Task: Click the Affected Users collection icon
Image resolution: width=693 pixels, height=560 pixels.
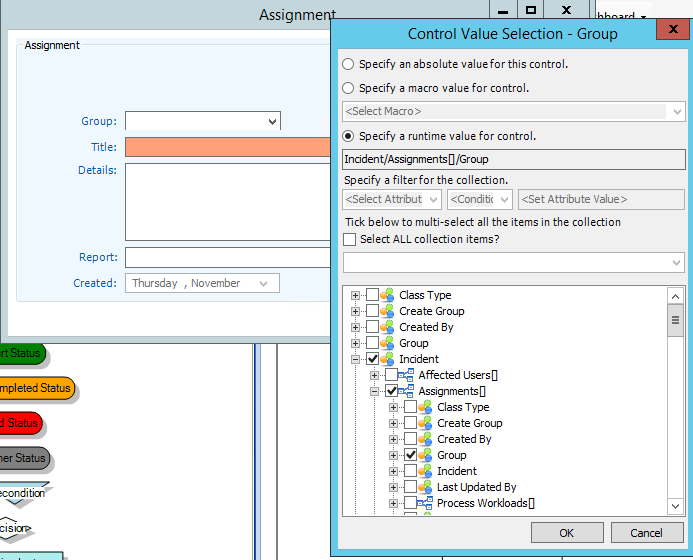Action: pos(406,375)
